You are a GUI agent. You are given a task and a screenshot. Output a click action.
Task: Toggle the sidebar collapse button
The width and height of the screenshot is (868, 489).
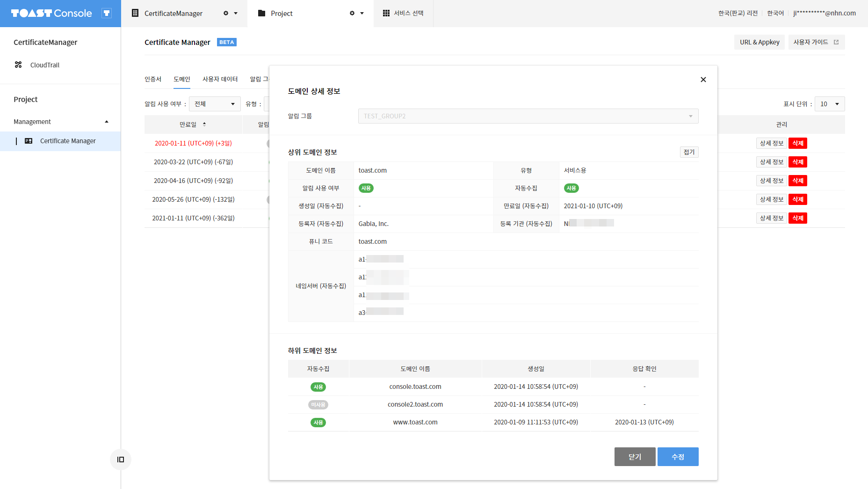point(121,460)
